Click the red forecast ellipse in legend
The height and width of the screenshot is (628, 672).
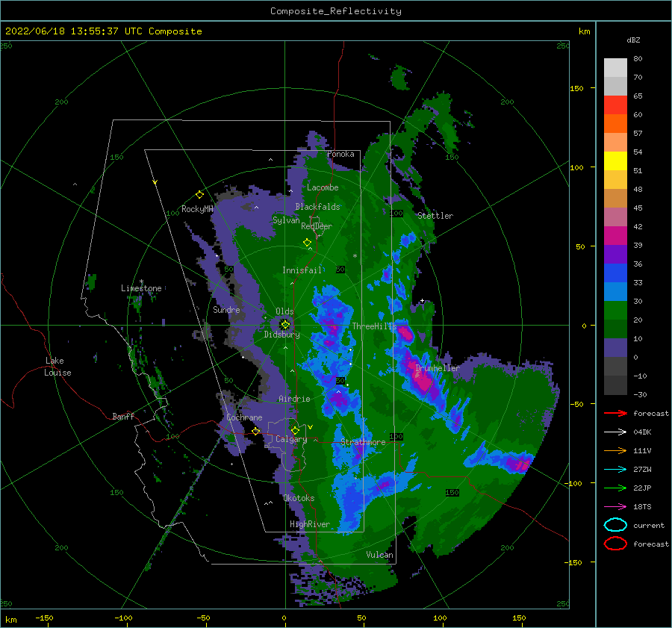tap(615, 544)
